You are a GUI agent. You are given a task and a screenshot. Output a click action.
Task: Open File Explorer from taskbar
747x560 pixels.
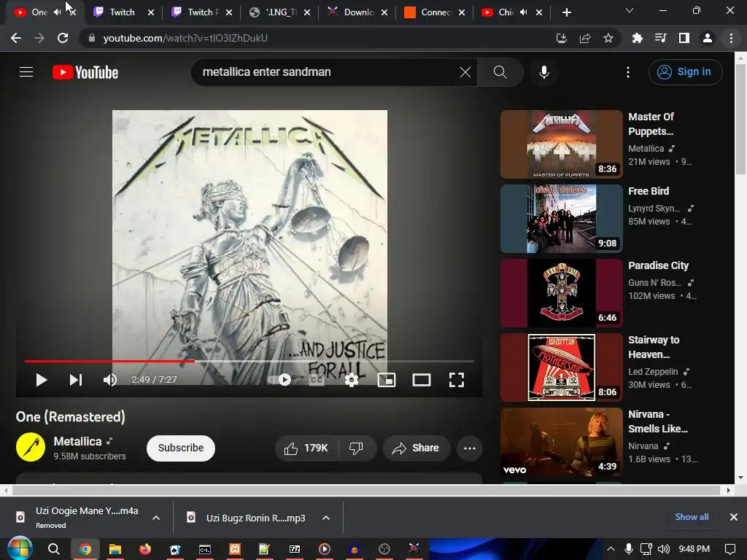click(115, 549)
